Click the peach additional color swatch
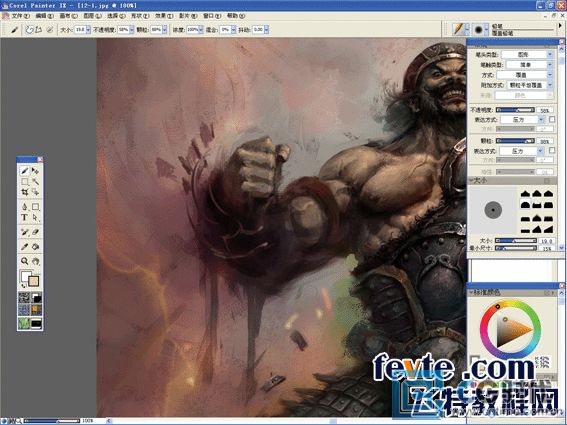567x425 pixels. tap(34, 281)
